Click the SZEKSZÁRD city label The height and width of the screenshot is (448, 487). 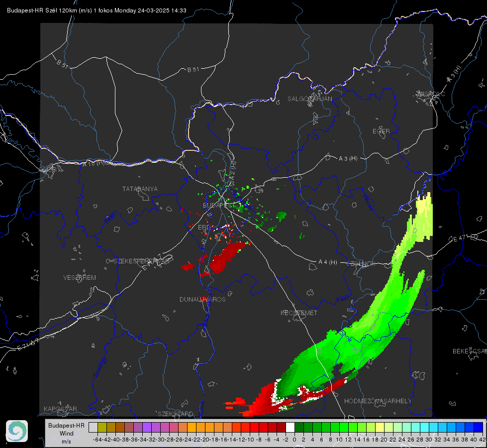(176, 414)
